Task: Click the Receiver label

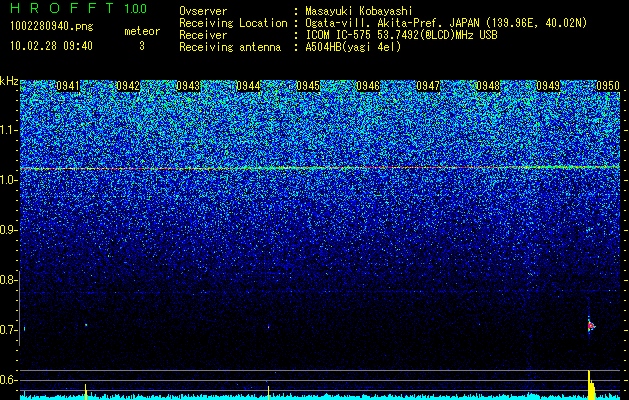Action: tap(203, 35)
